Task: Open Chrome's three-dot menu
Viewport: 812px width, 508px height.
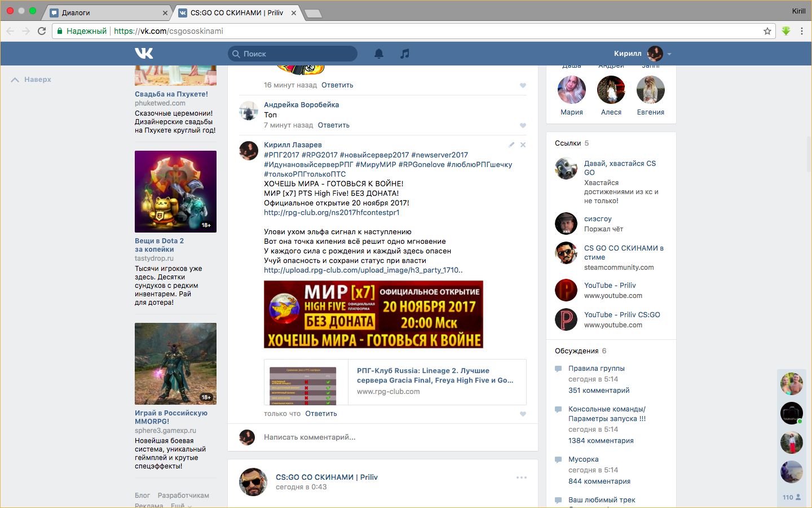Action: (x=802, y=31)
